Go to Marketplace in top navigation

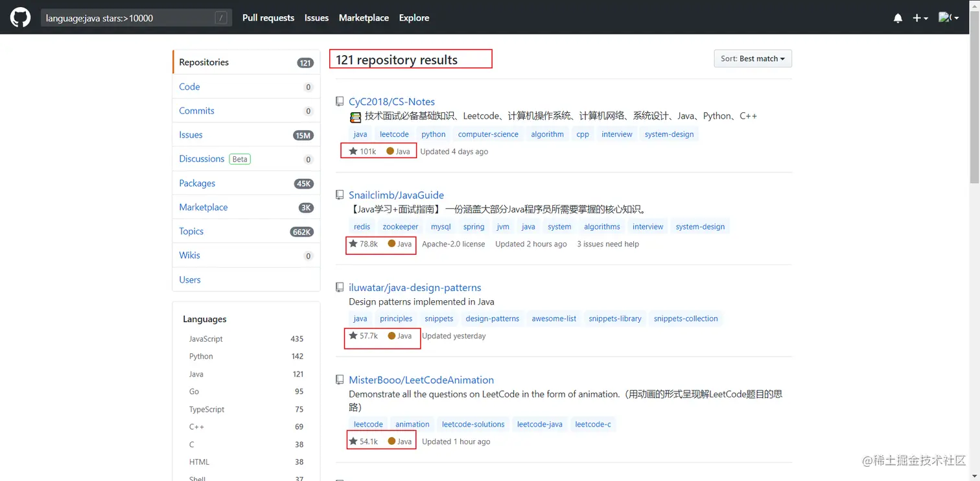[364, 18]
